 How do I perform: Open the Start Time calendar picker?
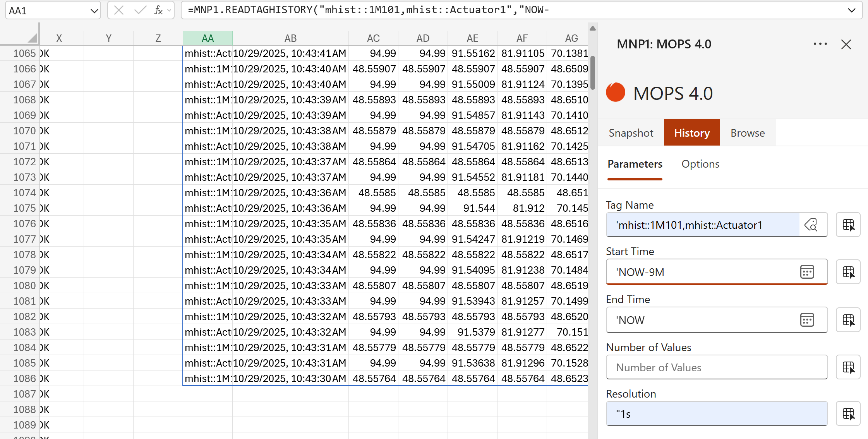807,272
